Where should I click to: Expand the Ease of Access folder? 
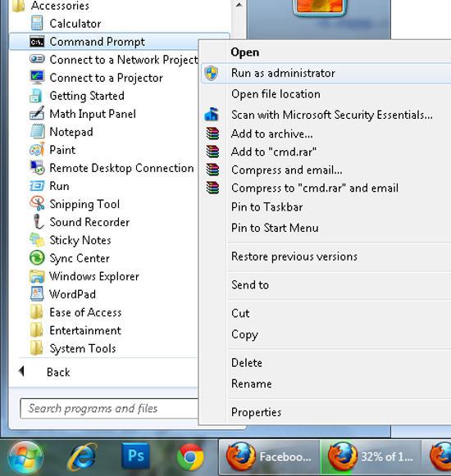[76, 312]
